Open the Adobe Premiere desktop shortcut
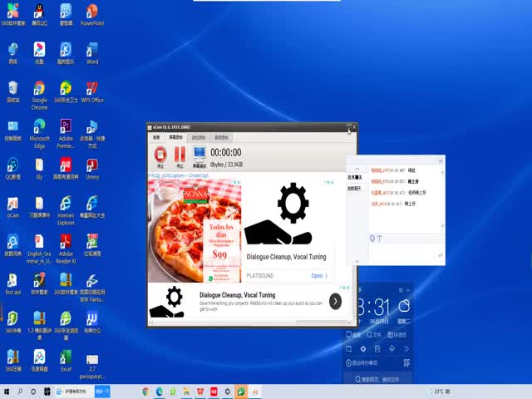 point(66,127)
